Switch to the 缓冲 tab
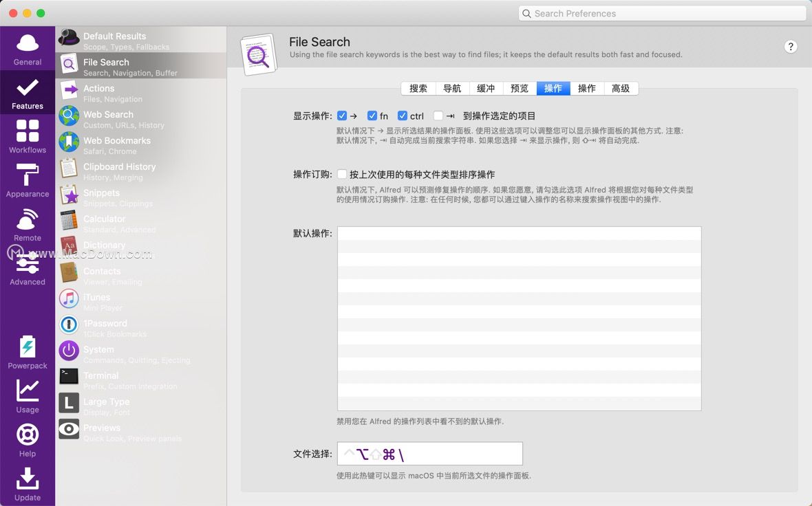 point(486,89)
